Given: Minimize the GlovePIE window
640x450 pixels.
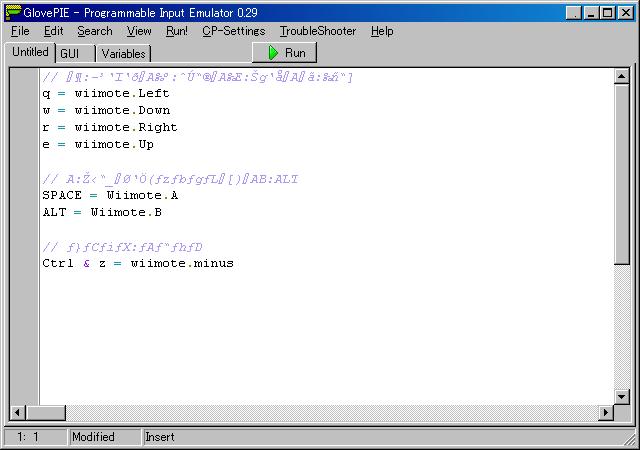Looking at the screenshot, I should (x=591, y=13).
